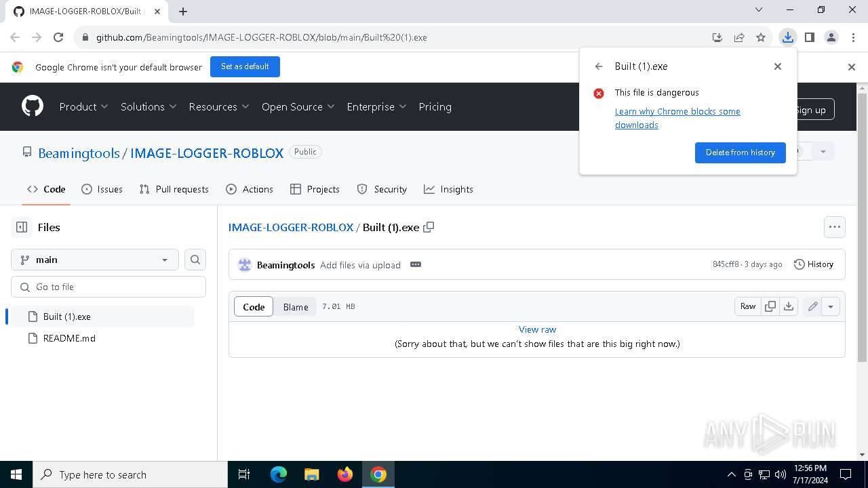Reload the page with refresh icon
868x488 pixels.
(58, 37)
